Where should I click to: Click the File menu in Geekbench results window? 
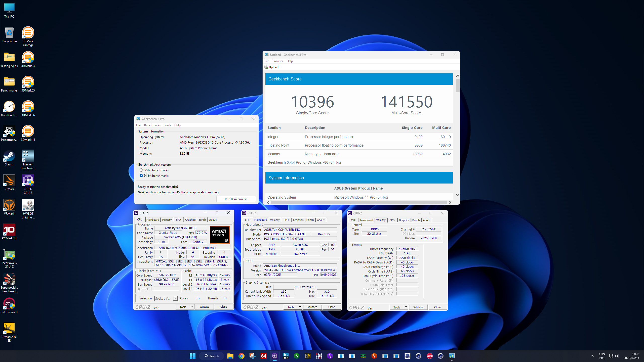[x=267, y=61]
